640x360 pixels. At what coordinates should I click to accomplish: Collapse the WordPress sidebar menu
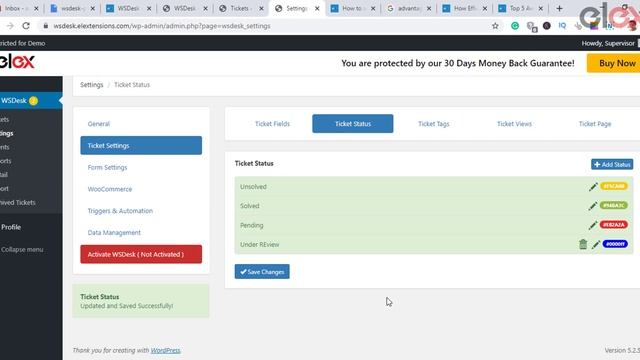pyautogui.click(x=22, y=249)
